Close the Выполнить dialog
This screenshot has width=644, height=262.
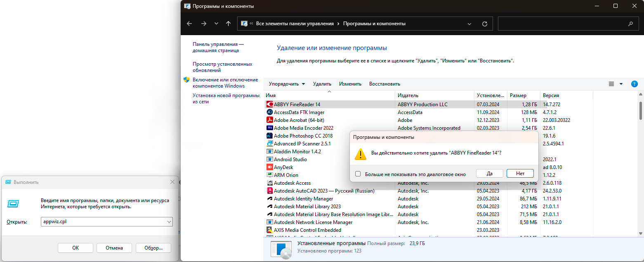172,182
